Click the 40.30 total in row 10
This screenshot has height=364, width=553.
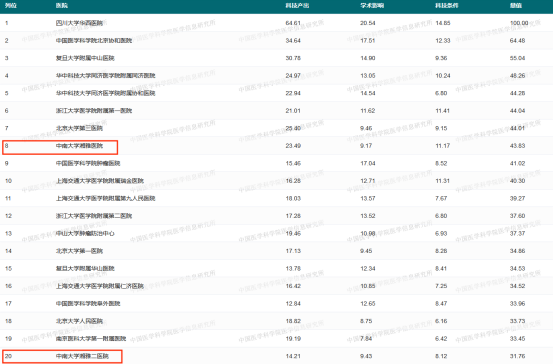(x=517, y=181)
